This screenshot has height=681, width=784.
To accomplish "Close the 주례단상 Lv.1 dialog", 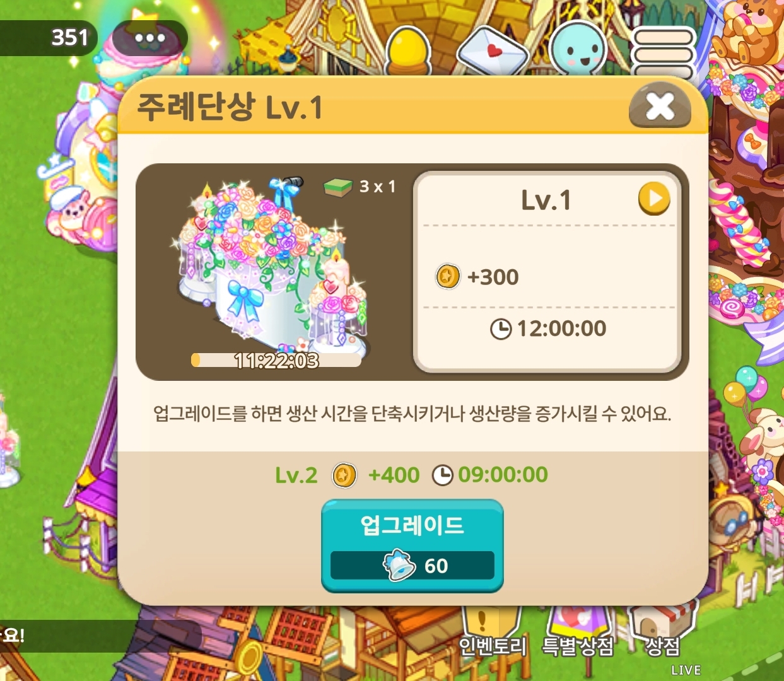I will click(x=660, y=106).
